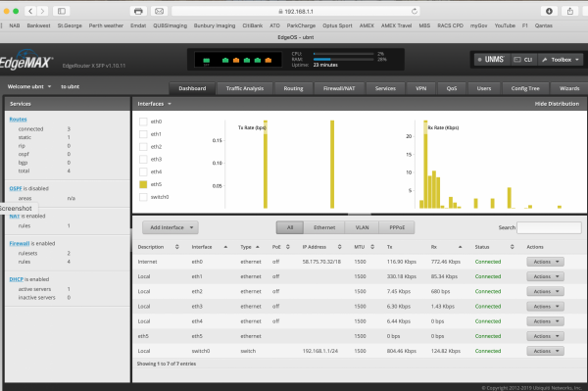Open Actions dropdown for eth4 row
Viewport: 588px width, 391px height.
545,321
